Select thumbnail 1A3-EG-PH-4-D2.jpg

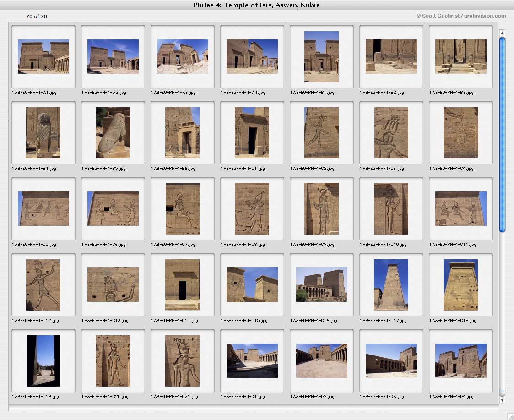(321, 360)
